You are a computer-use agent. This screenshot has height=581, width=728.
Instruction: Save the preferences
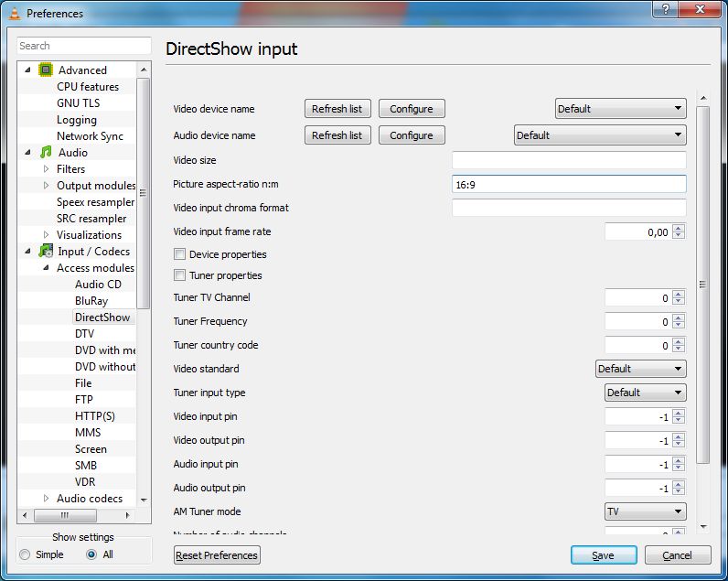pyautogui.click(x=604, y=555)
